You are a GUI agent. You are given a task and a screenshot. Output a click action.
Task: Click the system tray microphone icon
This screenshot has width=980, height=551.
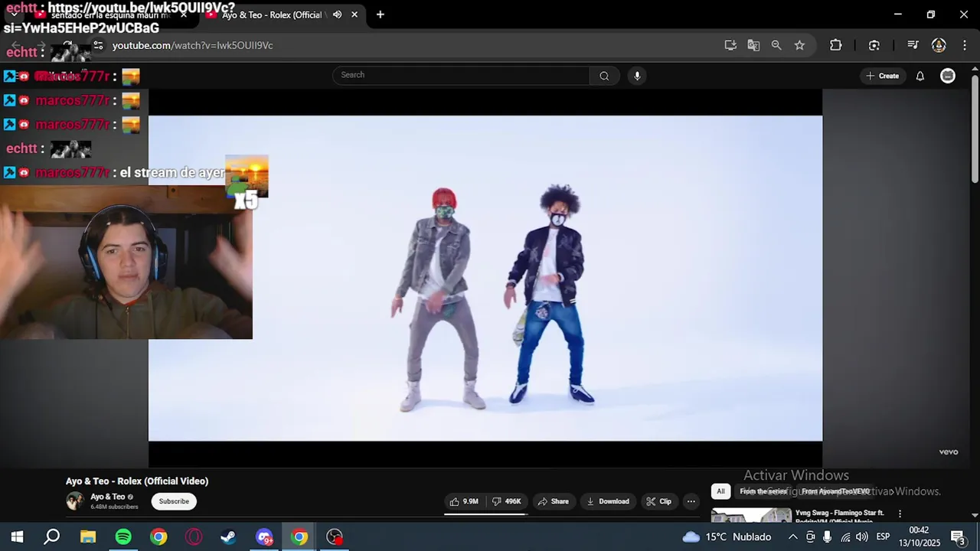[x=828, y=536]
